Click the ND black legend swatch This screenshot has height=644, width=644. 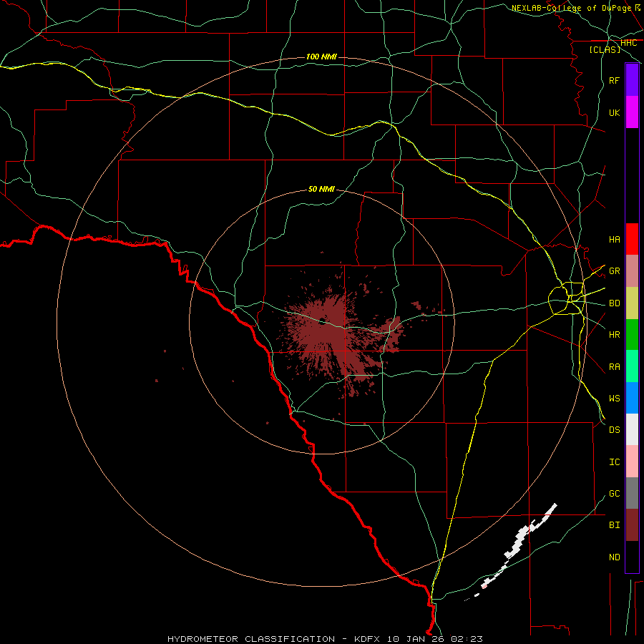(x=632, y=557)
